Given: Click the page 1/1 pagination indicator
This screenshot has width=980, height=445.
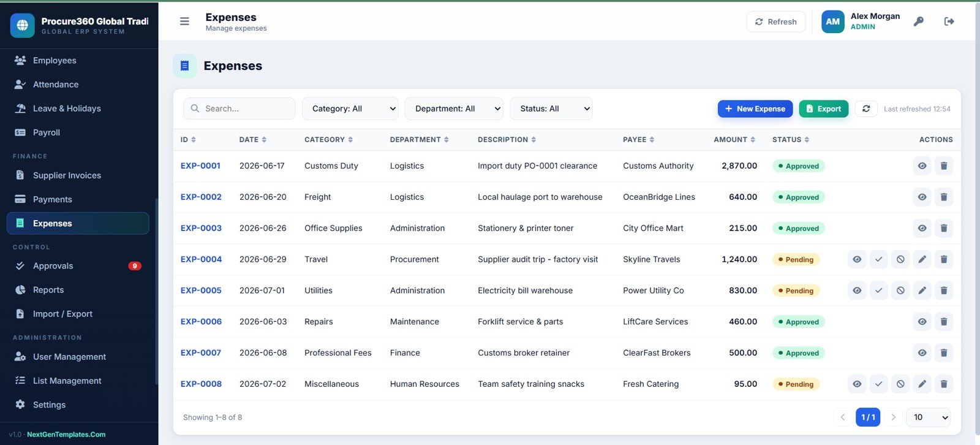Looking at the screenshot, I should pyautogui.click(x=868, y=417).
